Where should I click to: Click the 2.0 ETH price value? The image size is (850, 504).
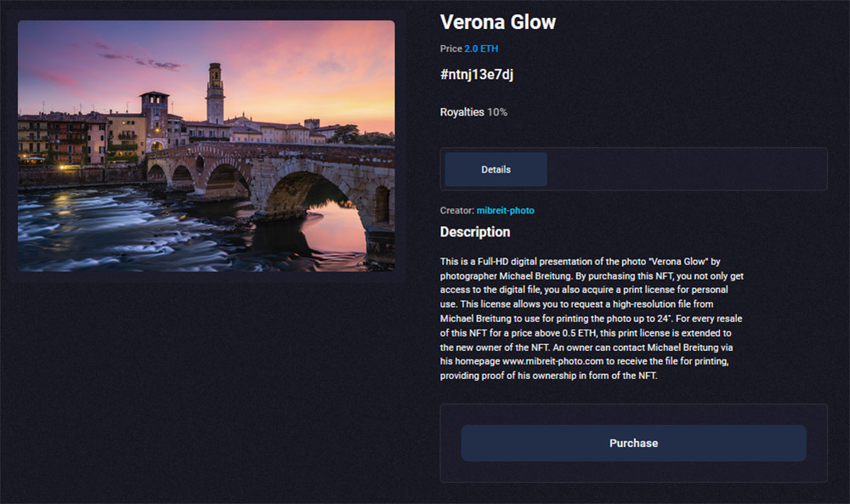point(481,48)
